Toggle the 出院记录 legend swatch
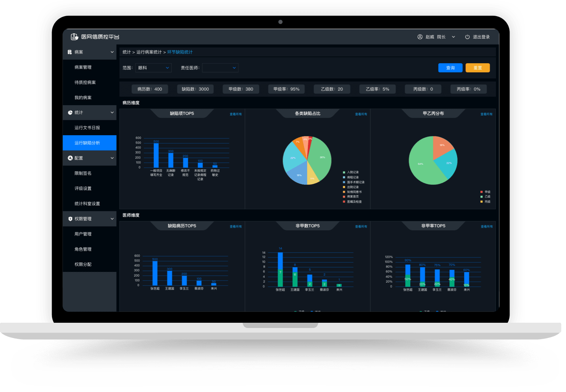Image resolution: width=566 pixels, height=392 pixels. (344, 187)
